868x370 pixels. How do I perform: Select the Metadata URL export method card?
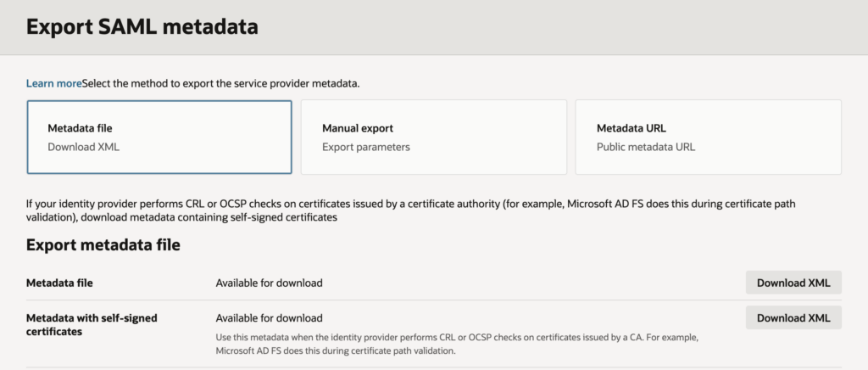pos(708,137)
